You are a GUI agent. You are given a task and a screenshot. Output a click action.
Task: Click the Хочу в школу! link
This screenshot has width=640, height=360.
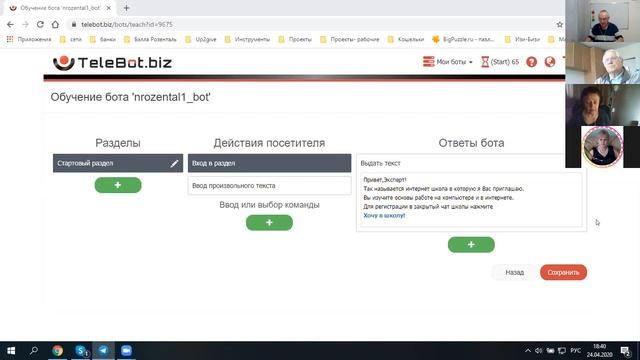[x=384, y=216]
